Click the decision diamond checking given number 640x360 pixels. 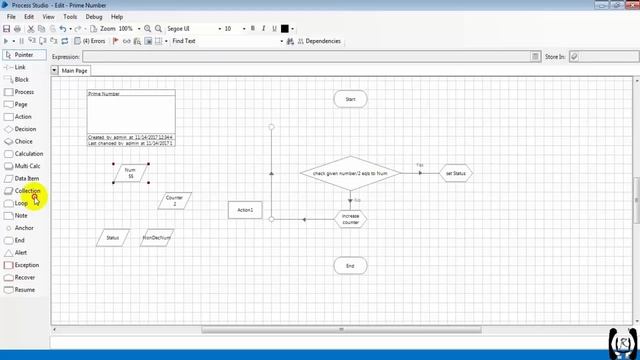350,173
